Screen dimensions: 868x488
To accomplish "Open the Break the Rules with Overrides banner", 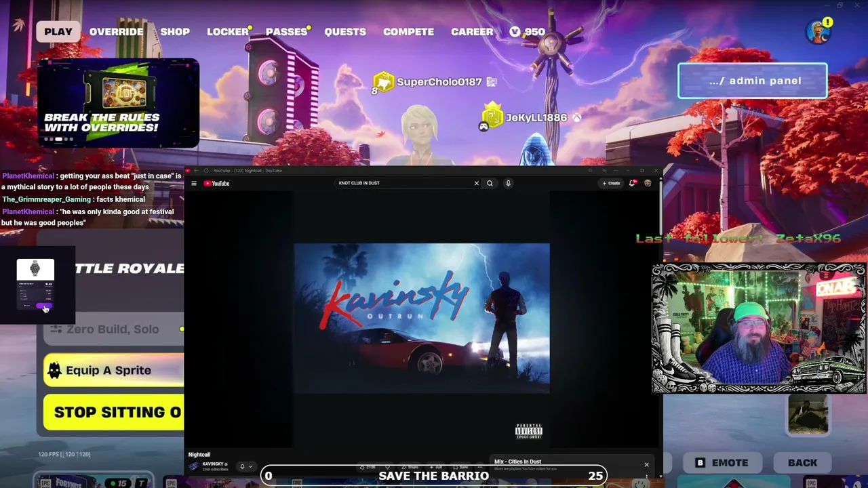I will tap(119, 103).
